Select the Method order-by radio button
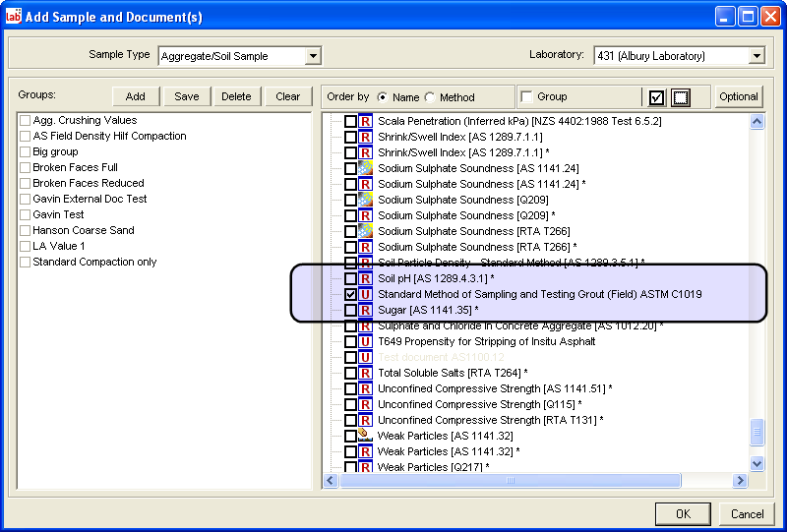 [x=430, y=97]
